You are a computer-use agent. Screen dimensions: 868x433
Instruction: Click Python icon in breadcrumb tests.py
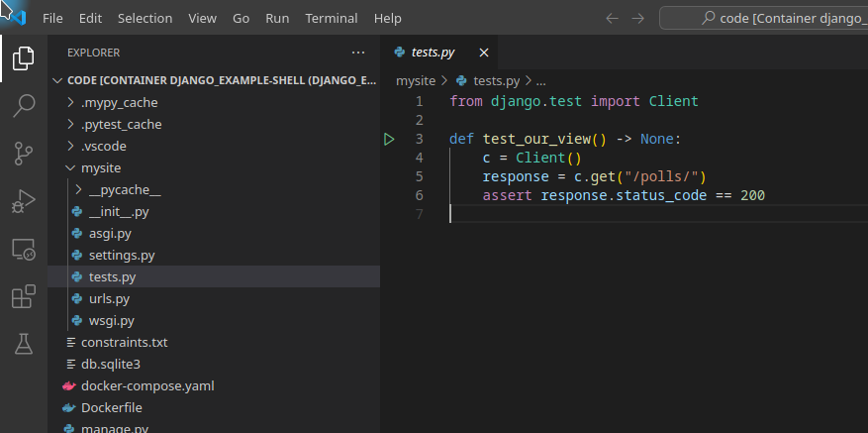461,81
